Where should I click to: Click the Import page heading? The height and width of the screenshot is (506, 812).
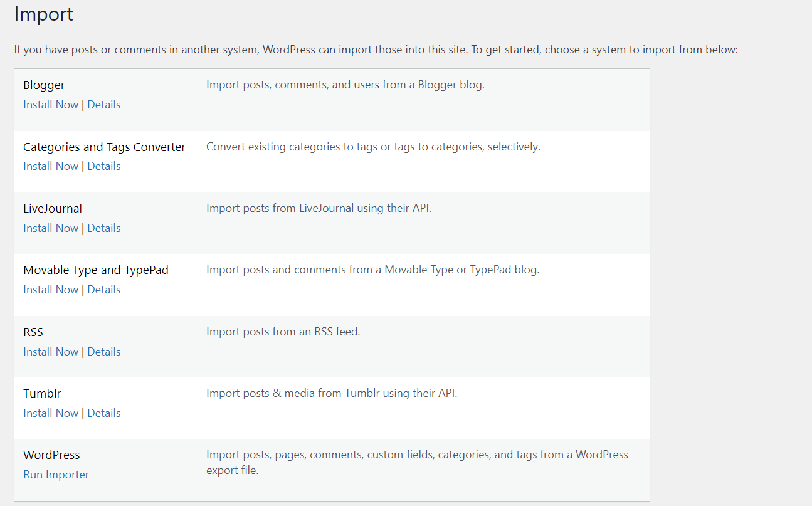43,14
